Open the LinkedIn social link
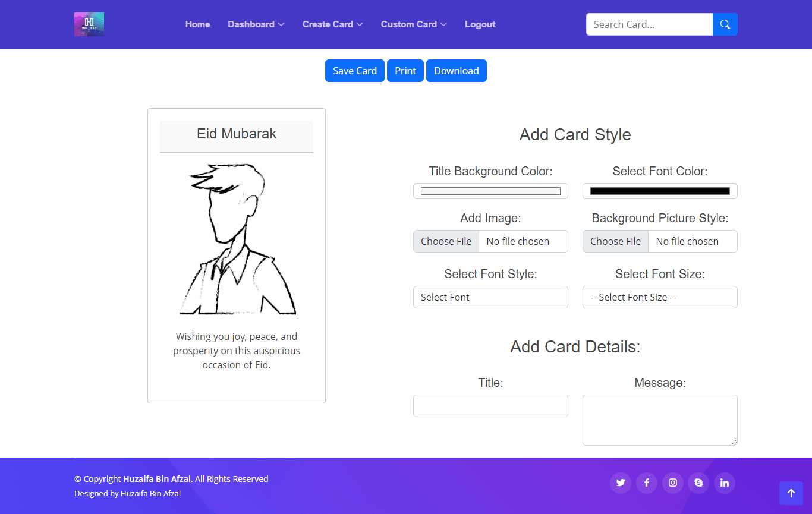 click(725, 483)
